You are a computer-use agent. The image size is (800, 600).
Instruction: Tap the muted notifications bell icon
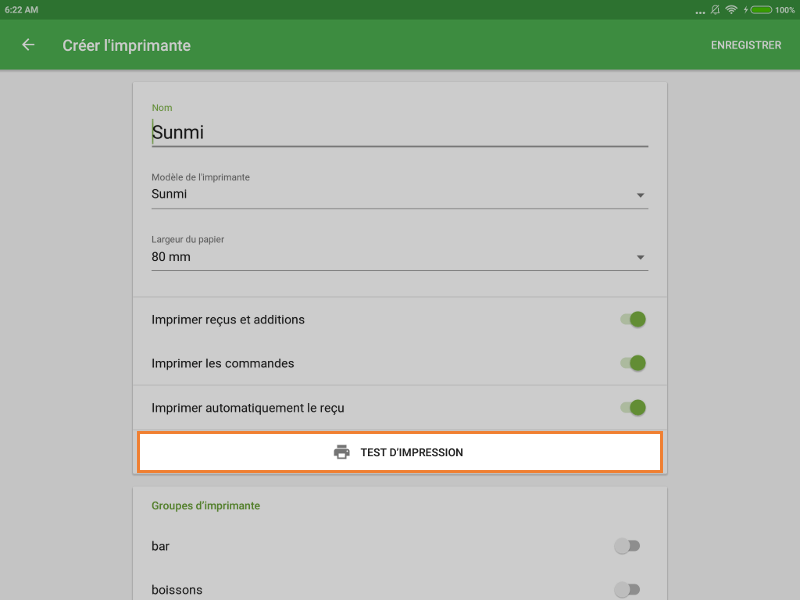(716, 9)
